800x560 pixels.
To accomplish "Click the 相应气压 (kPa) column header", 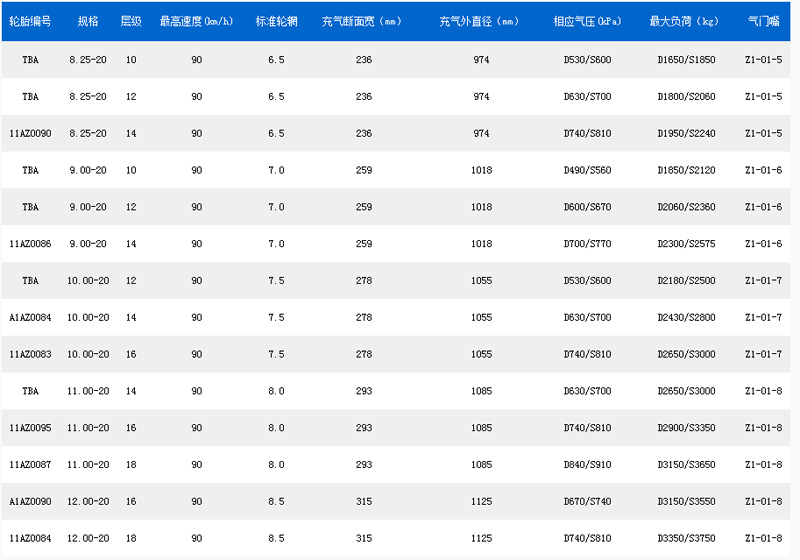I will click(587, 21).
